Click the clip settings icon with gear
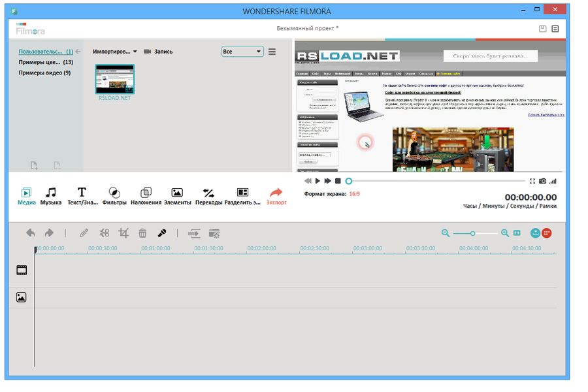 pyautogui.click(x=214, y=233)
